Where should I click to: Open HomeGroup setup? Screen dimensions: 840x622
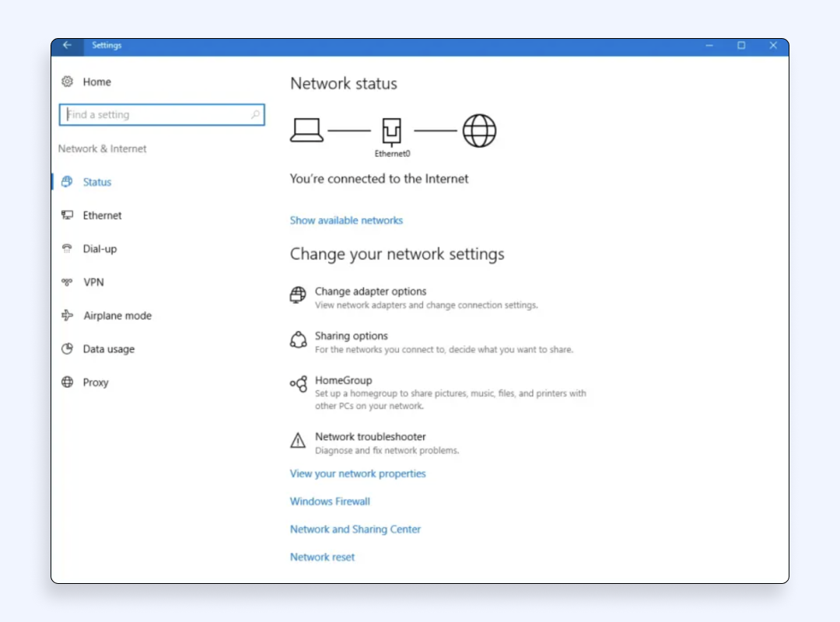(343, 380)
